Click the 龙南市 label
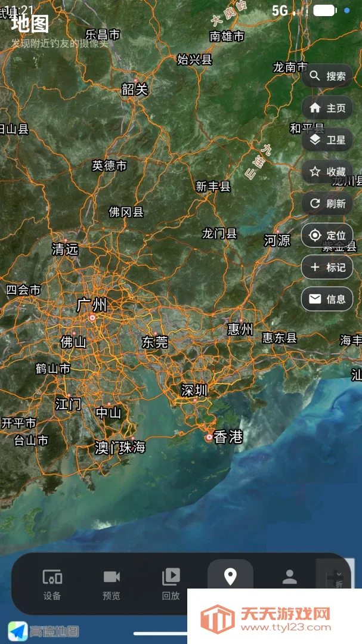Viewport: 362px width, 644px height. (290, 67)
